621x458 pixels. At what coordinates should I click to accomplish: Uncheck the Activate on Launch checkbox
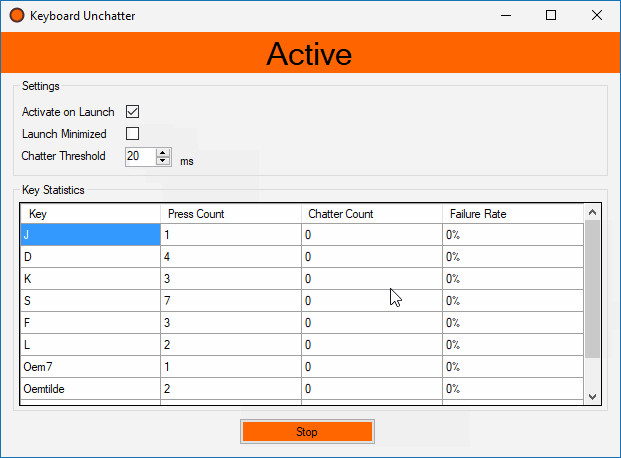(132, 112)
